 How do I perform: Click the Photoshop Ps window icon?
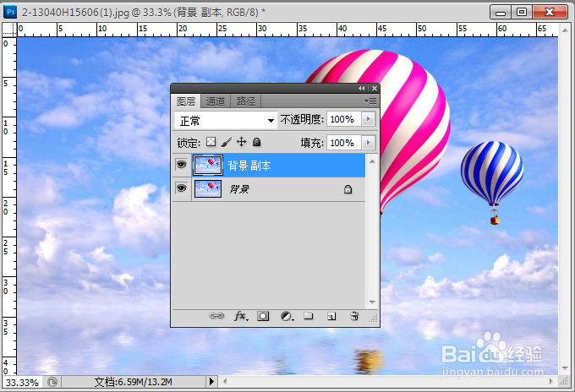(11, 12)
